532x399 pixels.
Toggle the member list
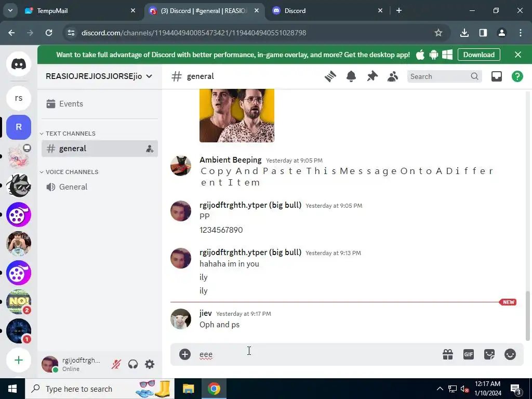393,76
